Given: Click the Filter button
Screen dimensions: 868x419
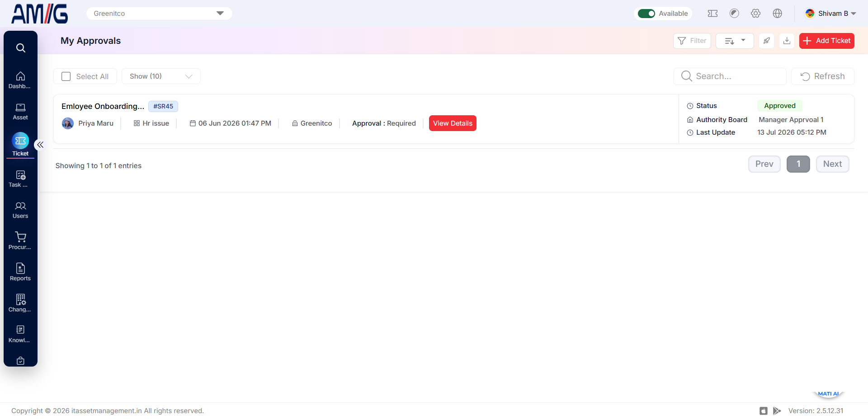Looking at the screenshot, I should pyautogui.click(x=692, y=41).
